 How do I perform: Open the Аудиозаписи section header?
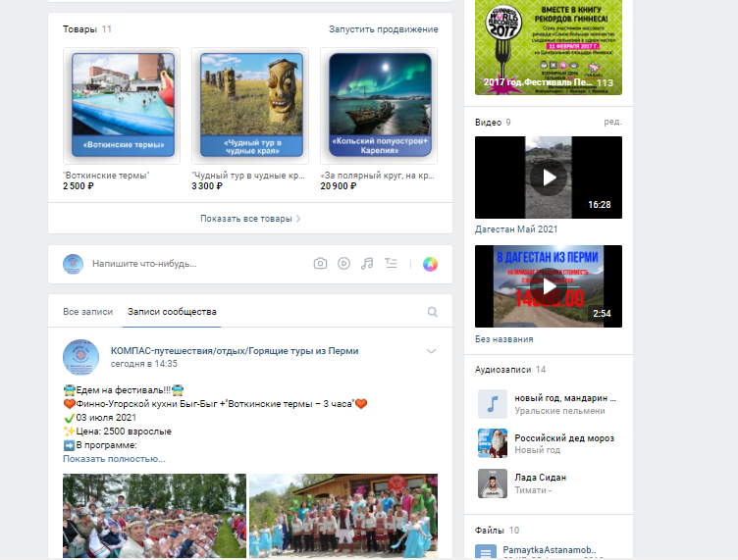click(x=502, y=370)
